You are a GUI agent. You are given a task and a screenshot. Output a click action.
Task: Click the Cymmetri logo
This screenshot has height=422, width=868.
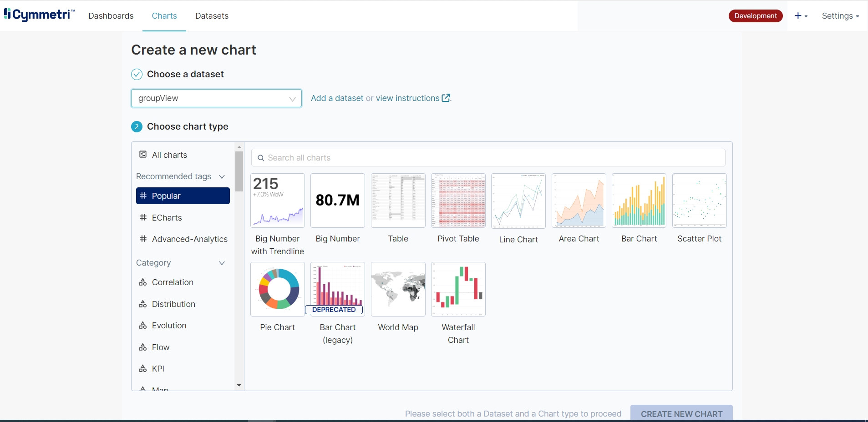(x=39, y=15)
